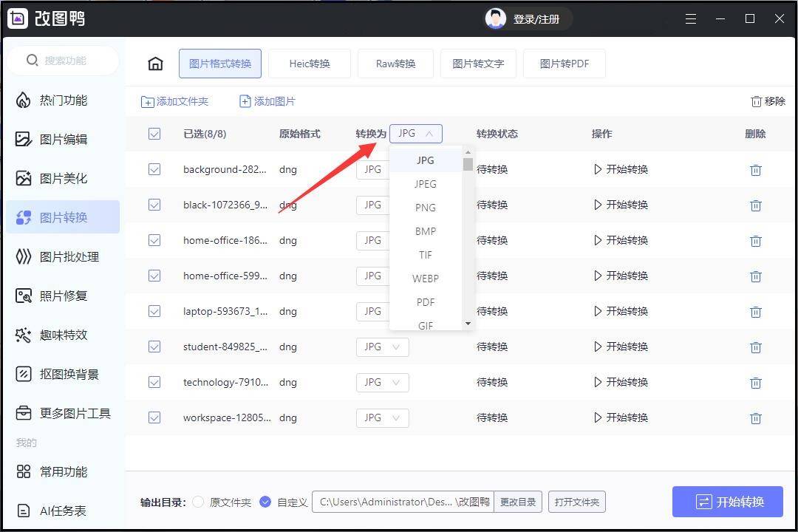
Task: Select PNG from the format dropdown
Action: pos(425,208)
